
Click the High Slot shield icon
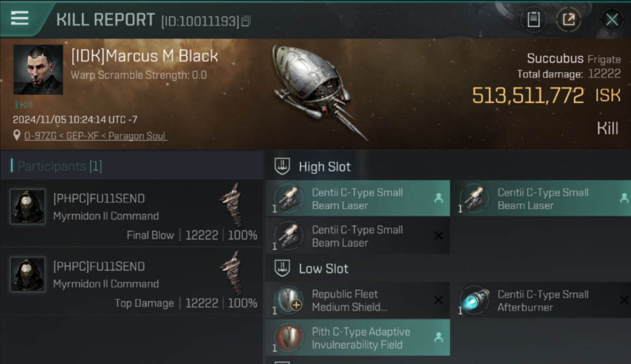[x=282, y=166]
